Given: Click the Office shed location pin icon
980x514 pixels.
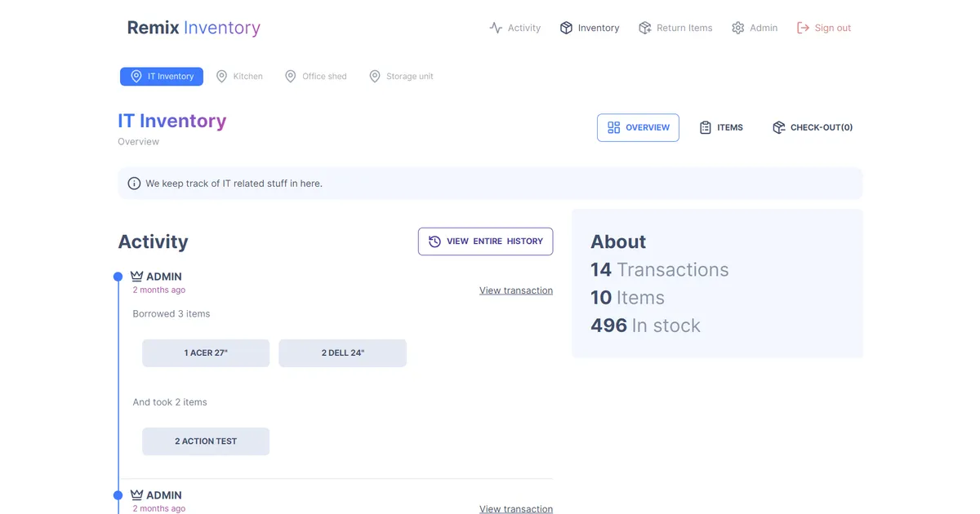Looking at the screenshot, I should [290, 76].
